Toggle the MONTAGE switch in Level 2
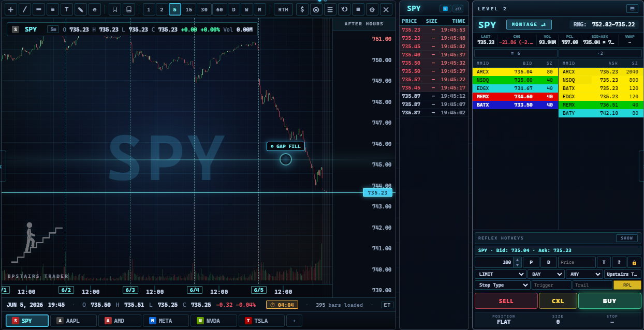644x330 pixels. click(529, 24)
